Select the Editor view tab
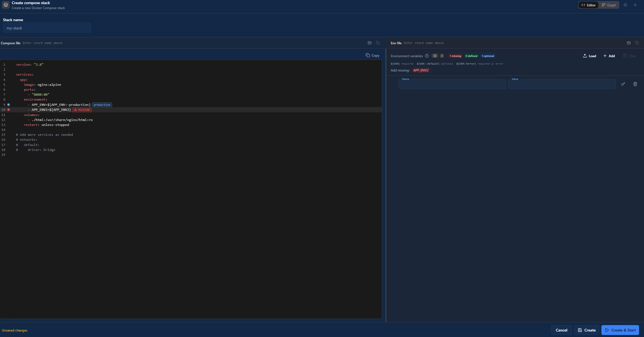644x337 pixels. 588,5
